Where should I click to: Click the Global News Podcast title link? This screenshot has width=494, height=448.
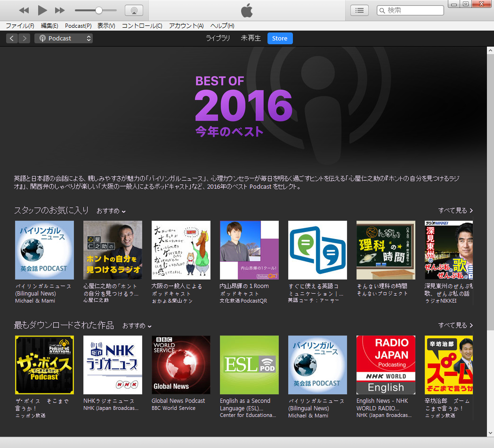(178, 401)
